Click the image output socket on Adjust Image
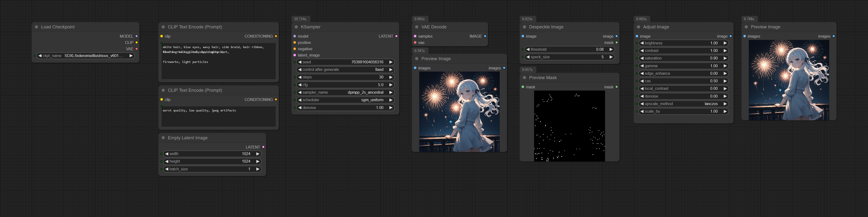This screenshot has width=868, height=217. click(730, 36)
